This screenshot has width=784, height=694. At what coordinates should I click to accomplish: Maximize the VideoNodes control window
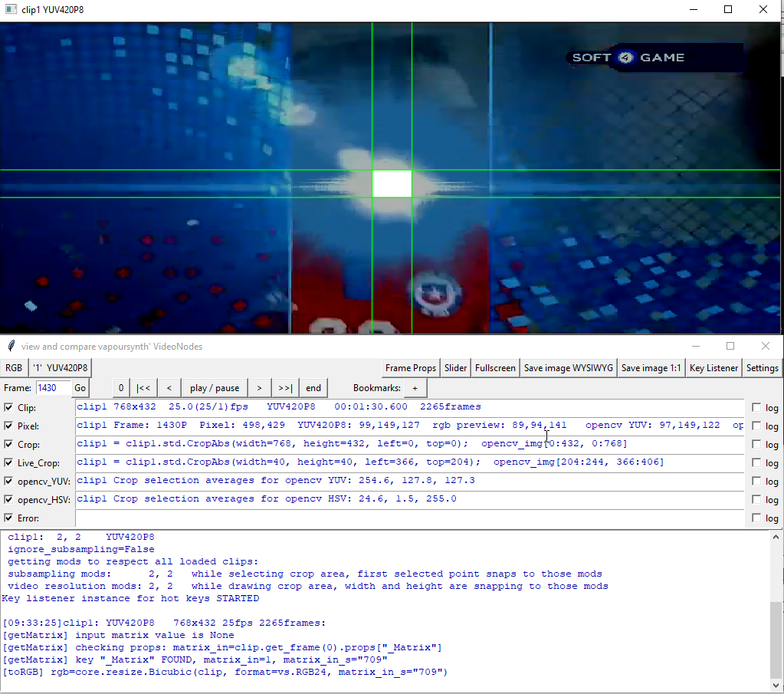pyautogui.click(x=730, y=346)
